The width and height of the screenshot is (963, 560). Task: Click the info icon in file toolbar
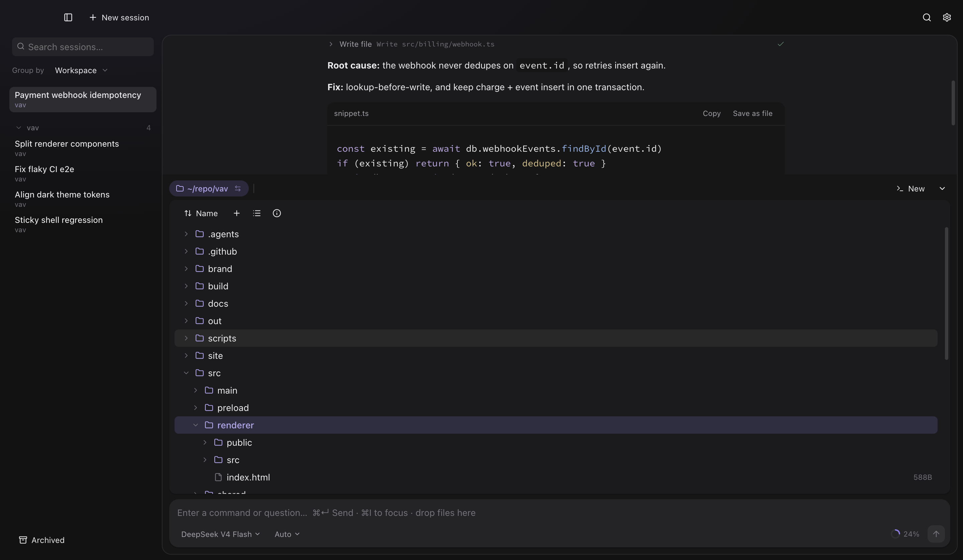click(277, 214)
